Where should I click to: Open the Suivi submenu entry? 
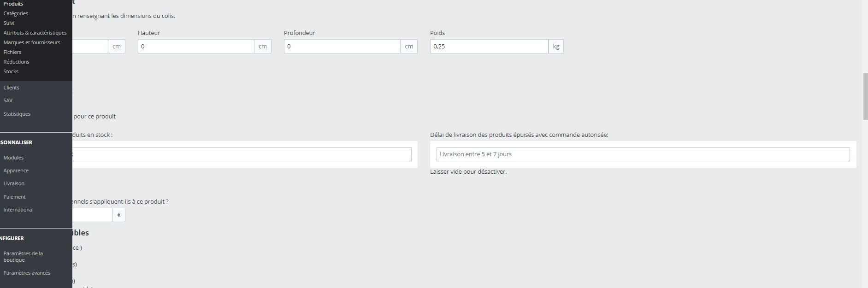9,23
